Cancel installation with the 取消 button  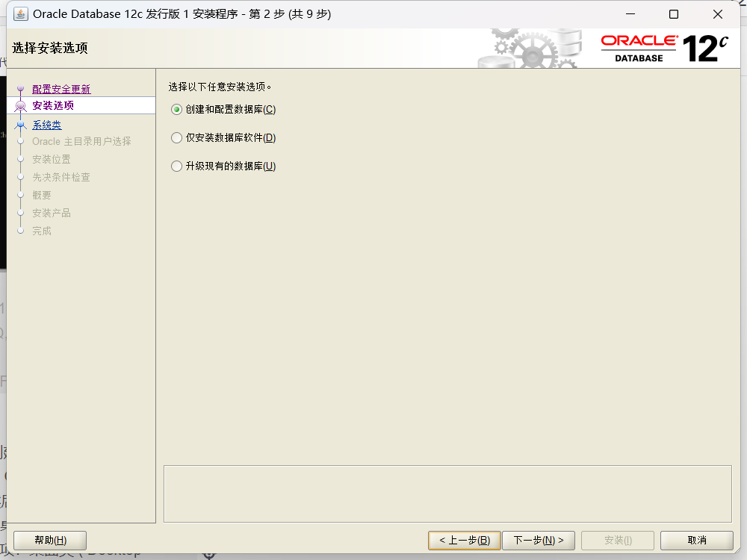click(x=697, y=541)
